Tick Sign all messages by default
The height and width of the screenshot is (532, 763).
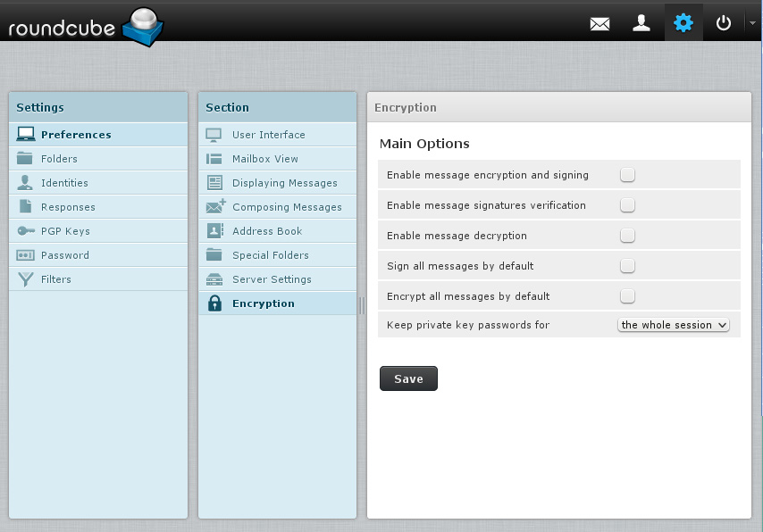pos(627,265)
